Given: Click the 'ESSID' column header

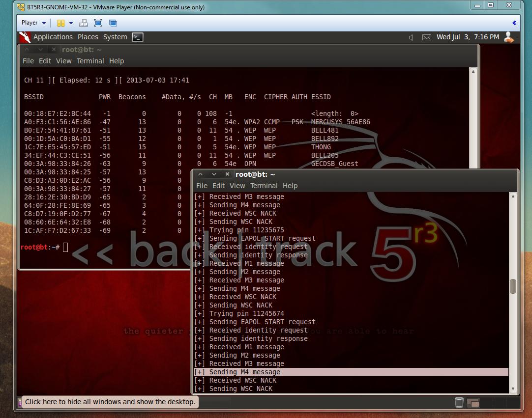Looking at the screenshot, I should coord(321,97).
